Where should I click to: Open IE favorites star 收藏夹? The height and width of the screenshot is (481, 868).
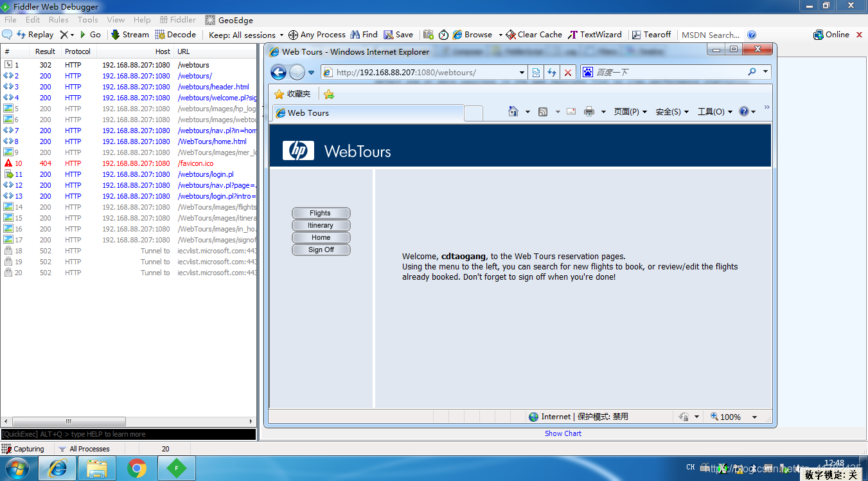click(292, 94)
